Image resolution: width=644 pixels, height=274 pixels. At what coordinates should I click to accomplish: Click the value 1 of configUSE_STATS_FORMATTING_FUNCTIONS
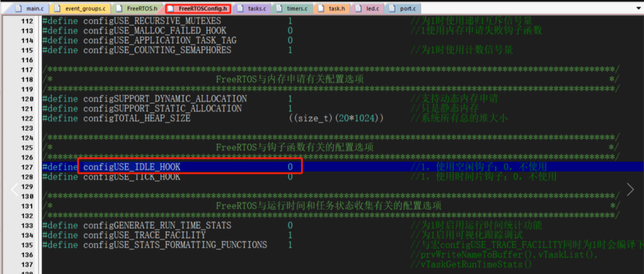coord(290,245)
